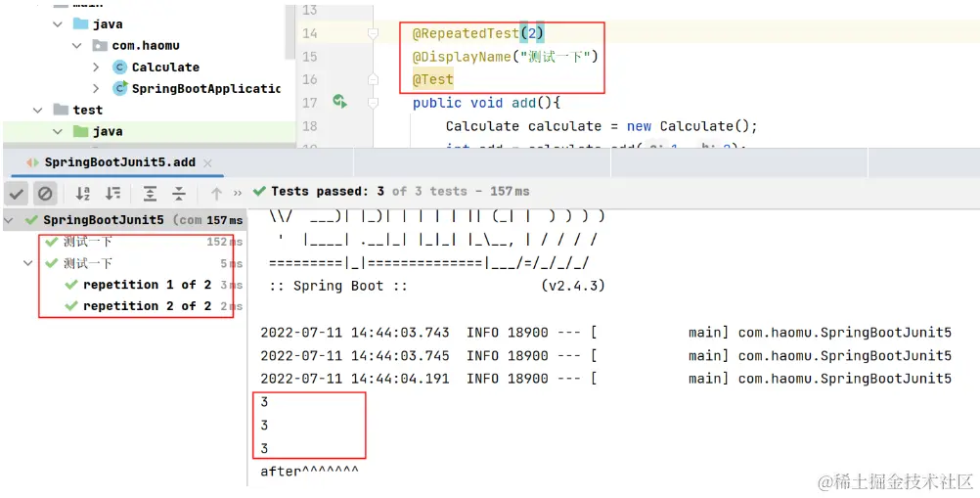980x498 pixels.
Task: Click run test gutter icon at line 17
Action: pyautogui.click(x=340, y=102)
